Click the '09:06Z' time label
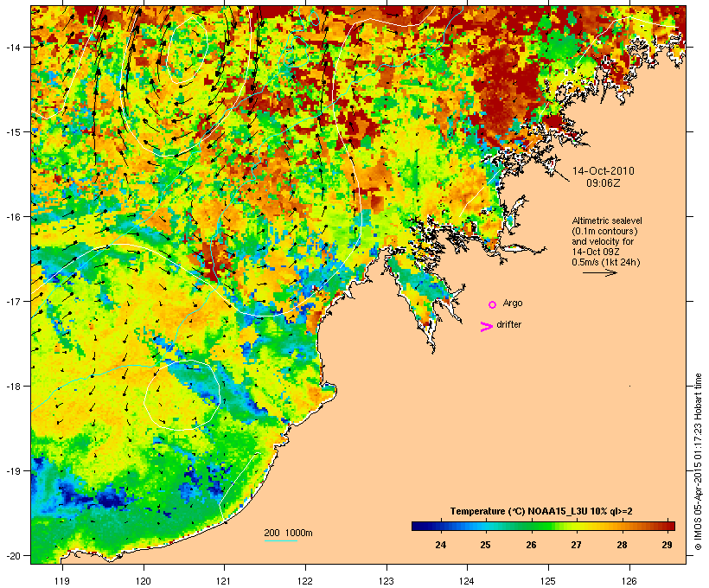 604,183
